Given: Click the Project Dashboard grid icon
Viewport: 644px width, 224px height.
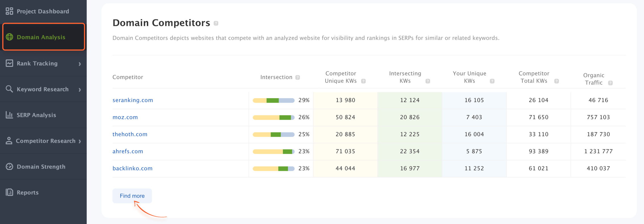Looking at the screenshot, I should (9, 11).
